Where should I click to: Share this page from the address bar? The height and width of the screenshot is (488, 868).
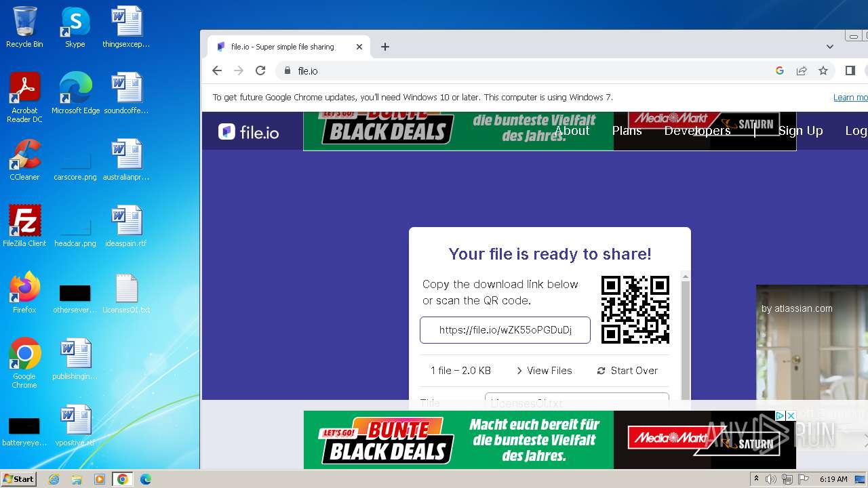coord(802,70)
